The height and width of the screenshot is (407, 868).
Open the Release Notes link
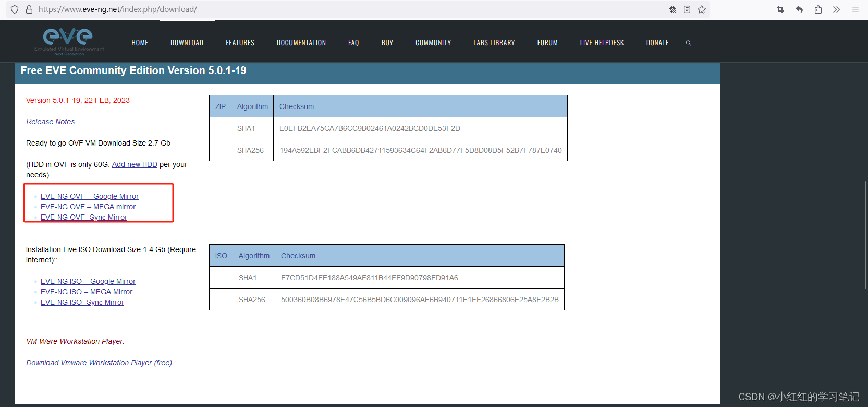pyautogui.click(x=51, y=122)
